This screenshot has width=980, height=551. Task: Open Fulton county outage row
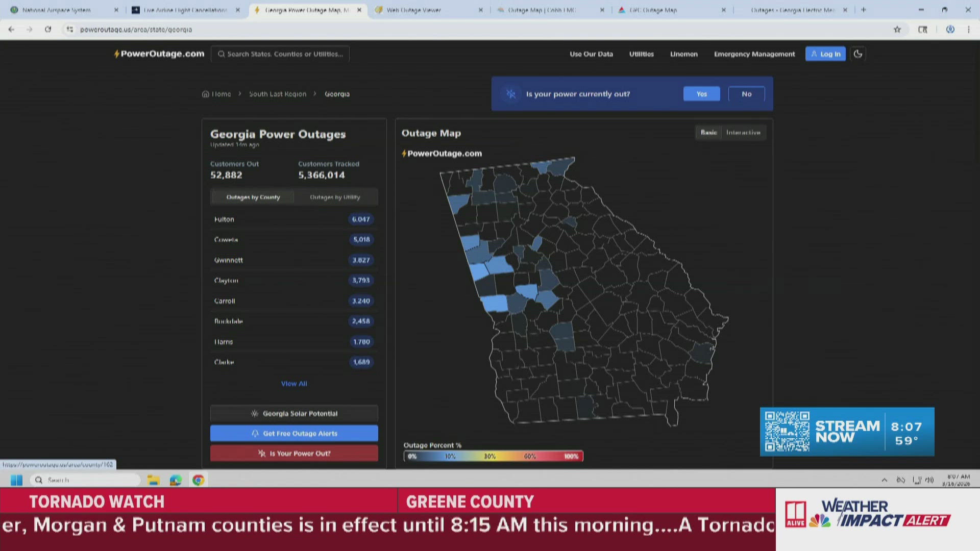tap(294, 219)
